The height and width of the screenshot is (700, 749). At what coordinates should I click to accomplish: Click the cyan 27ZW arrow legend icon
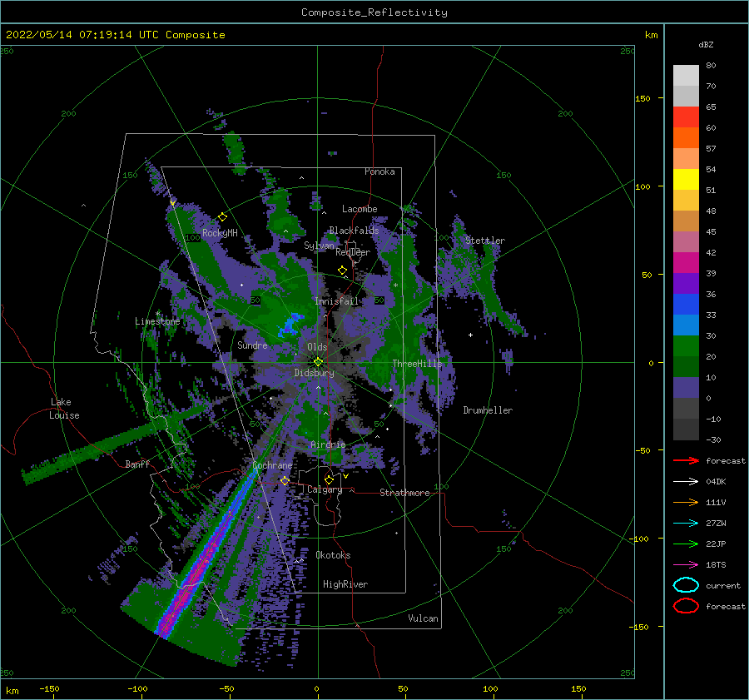(x=686, y=524)
